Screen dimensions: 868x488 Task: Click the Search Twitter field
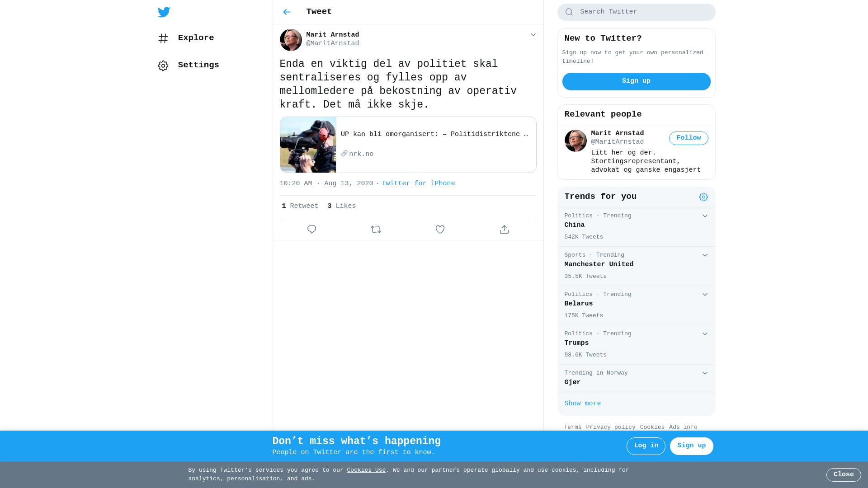pyautogui.click(x=636, y=12)
